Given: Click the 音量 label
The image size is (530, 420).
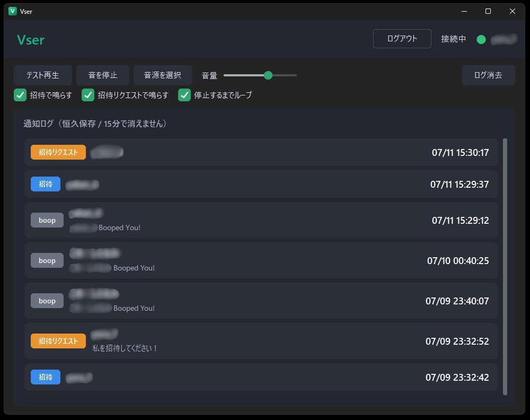Looking at the screenshot, I should coord(209,75).
